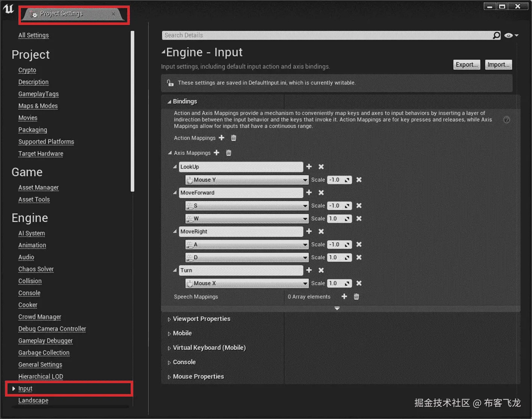Click the writable lock icon for DefaultInput.ini

click(170, 83)
